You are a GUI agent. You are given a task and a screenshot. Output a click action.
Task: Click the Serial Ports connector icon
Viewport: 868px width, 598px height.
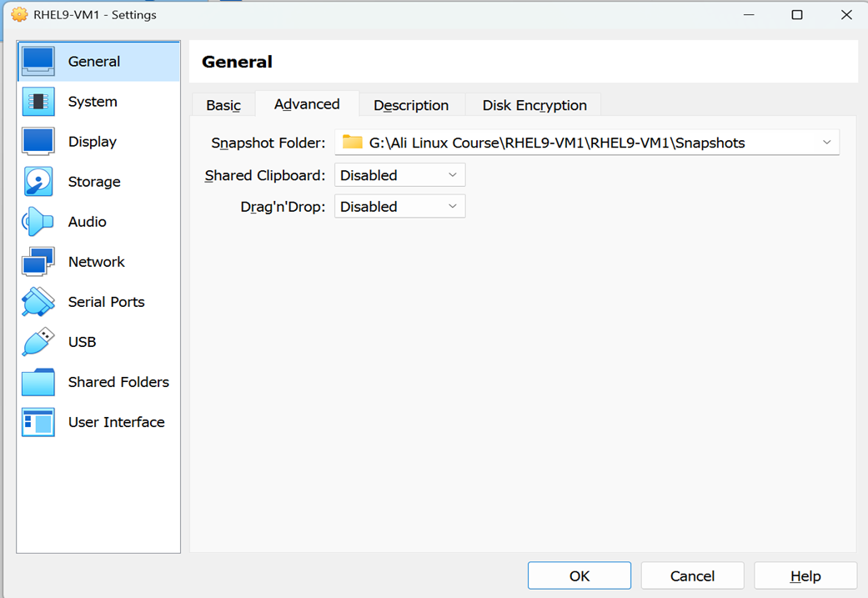pos(38,302)
